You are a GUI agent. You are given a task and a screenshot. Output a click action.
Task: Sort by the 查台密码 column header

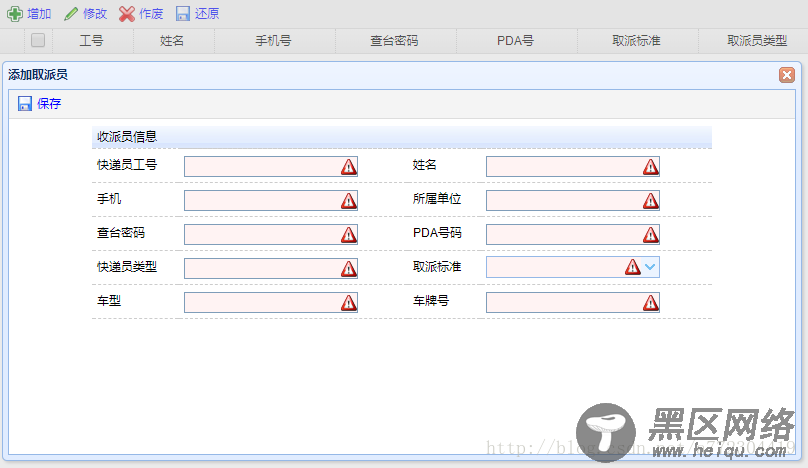pos(394,41)
